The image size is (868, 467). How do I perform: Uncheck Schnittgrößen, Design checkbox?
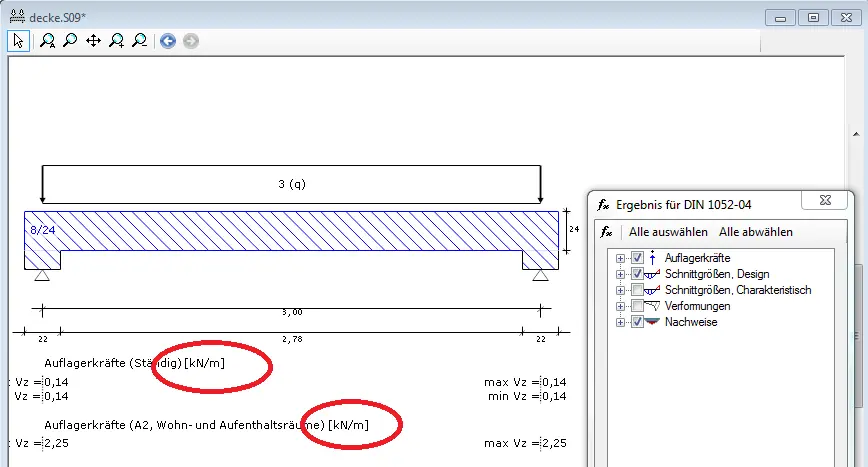(x=637, y=274)
